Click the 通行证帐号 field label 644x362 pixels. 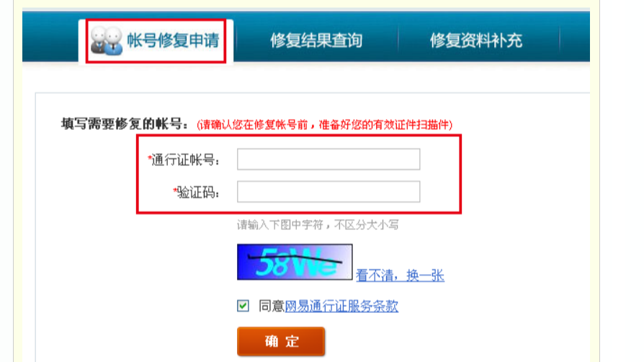[186, 159]
